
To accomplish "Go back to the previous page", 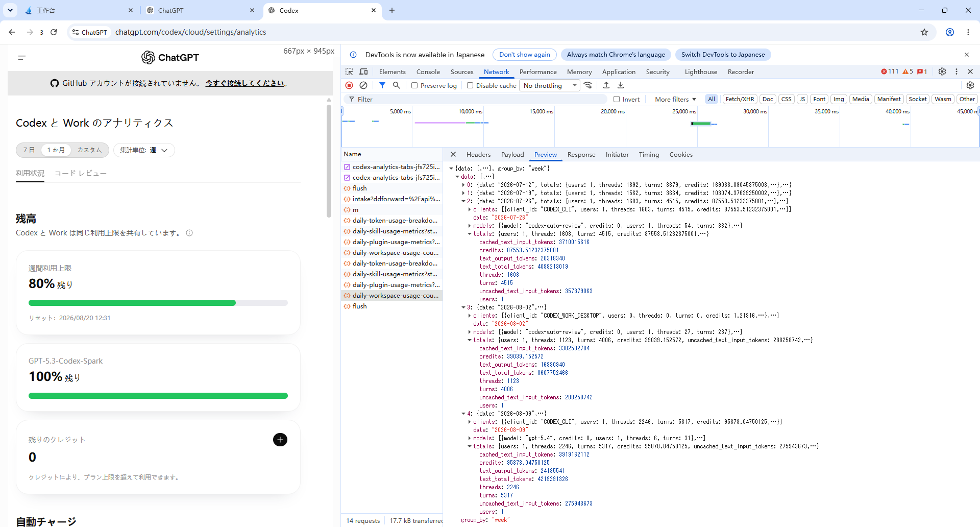I will [12, 32].
